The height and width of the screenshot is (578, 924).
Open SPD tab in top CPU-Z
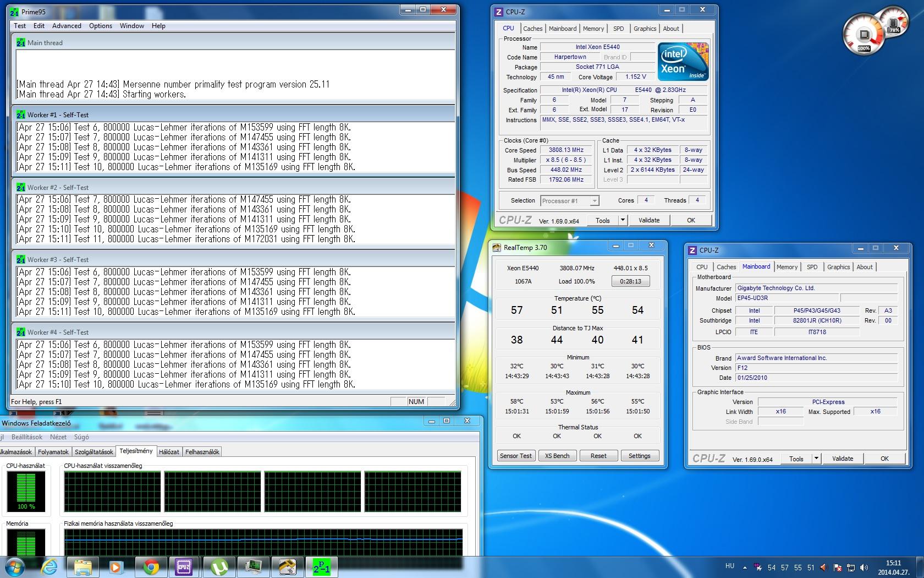(619, 29)
